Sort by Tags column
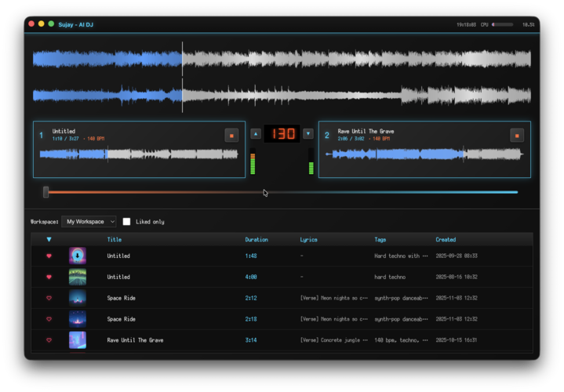564x392 pixels. 380,240
